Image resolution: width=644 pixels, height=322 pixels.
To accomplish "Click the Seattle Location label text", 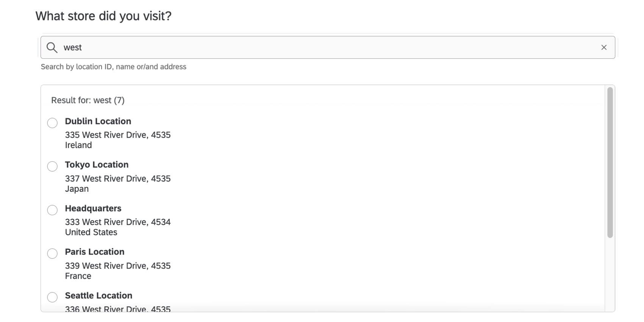I will 98,295.
